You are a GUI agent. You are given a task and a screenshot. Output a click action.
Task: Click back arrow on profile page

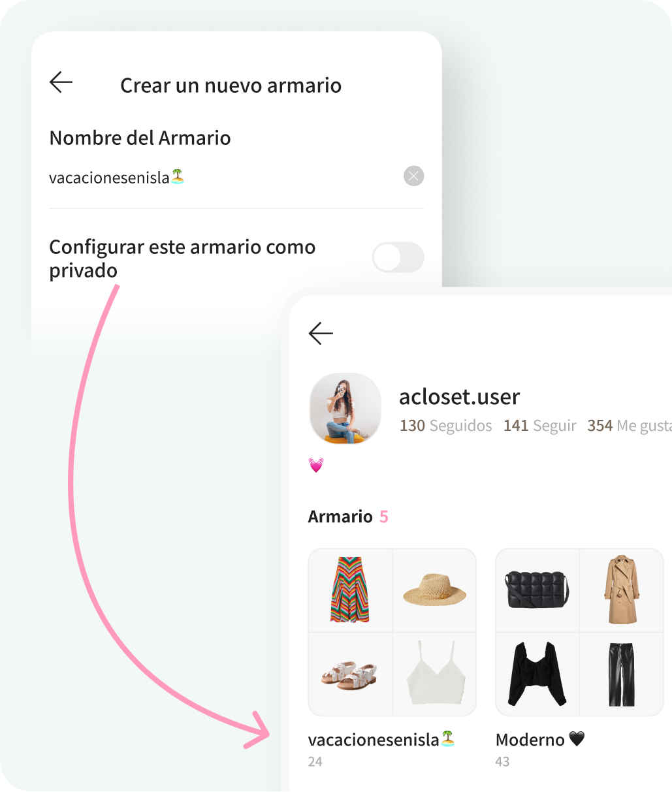pos(321,333)
